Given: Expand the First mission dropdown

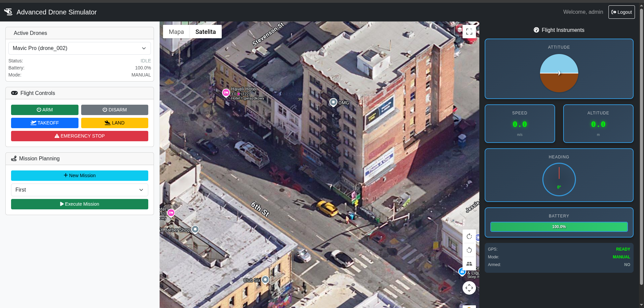Looking at the screenshot, I should click(79, 190).
